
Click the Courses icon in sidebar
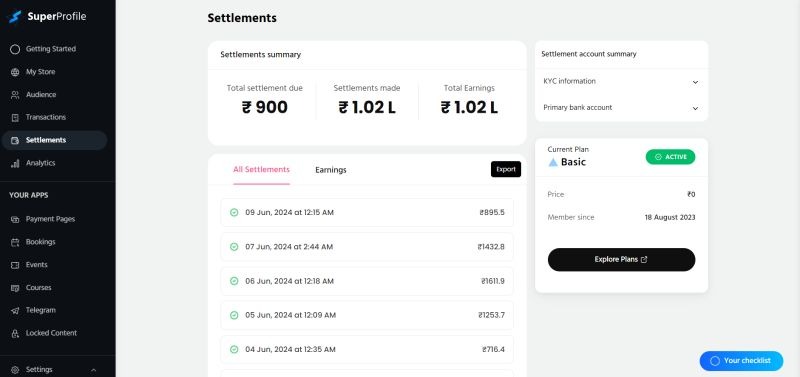[15, 288]
